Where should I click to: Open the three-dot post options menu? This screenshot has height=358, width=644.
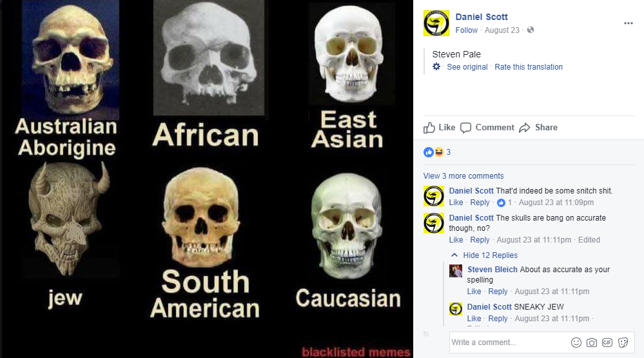pos(628,23)
